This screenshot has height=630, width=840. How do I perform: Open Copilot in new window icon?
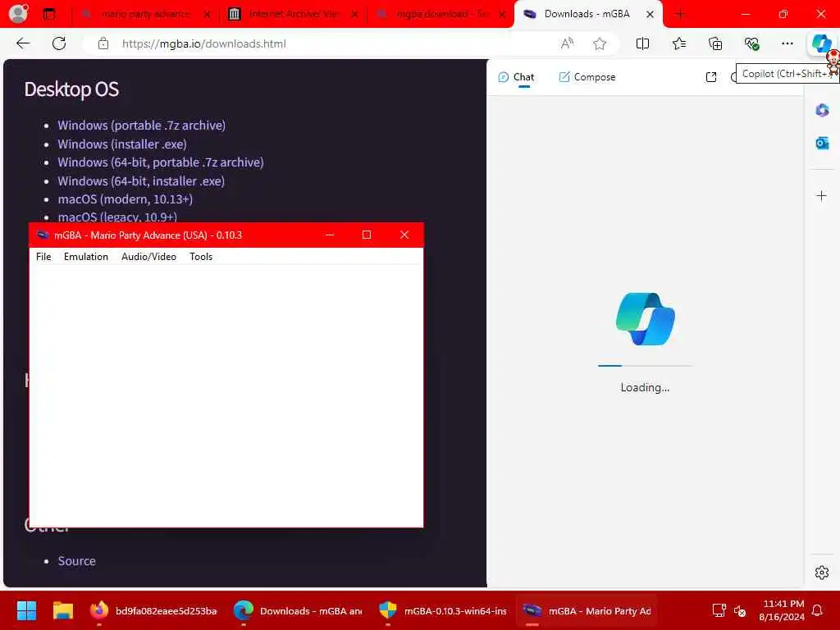tap(711, 77)
